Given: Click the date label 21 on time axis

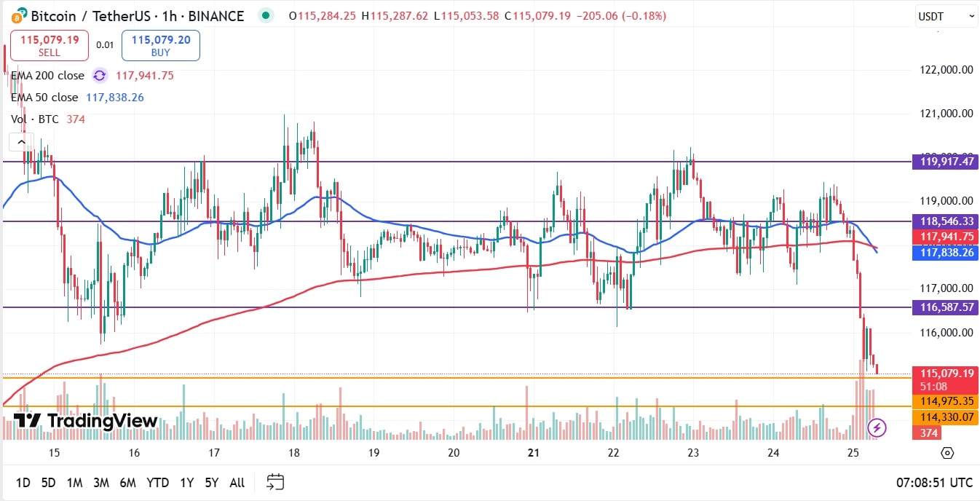Looking at the screenshot, I should point(533,453).
